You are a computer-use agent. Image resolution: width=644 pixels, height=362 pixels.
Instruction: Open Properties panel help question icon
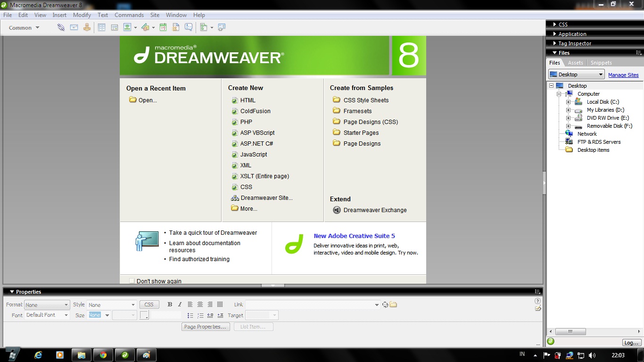coord(538,301)
